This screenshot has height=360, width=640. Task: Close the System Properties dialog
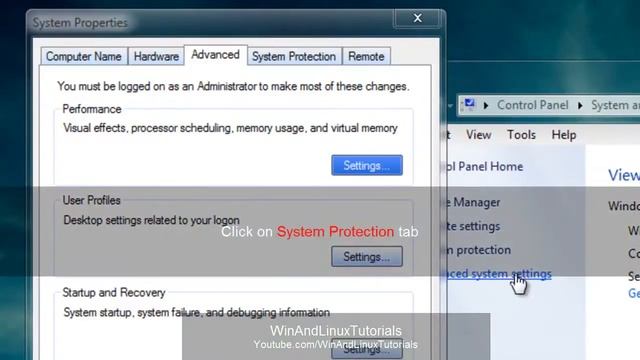[417, 18]
